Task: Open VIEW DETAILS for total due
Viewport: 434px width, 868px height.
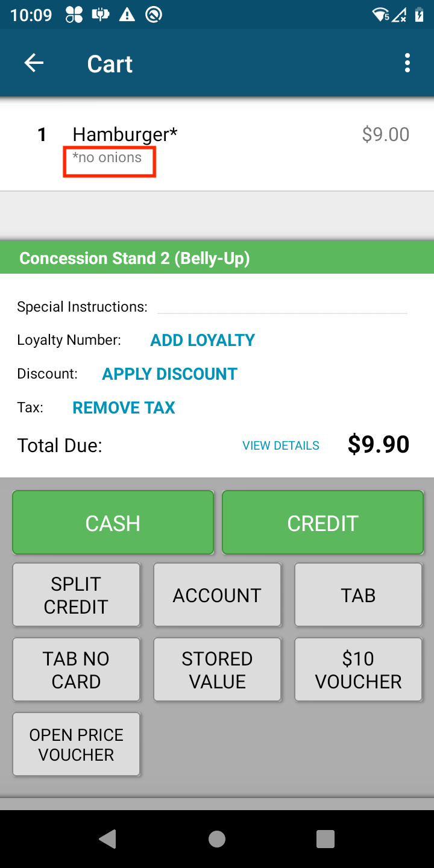Action: click(x=281, y=445)
